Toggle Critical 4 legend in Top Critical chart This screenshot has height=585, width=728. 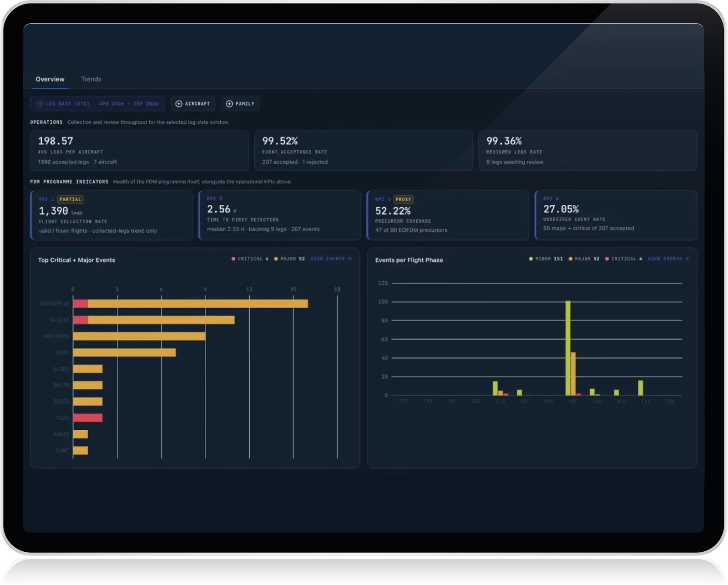coord(250,259)
